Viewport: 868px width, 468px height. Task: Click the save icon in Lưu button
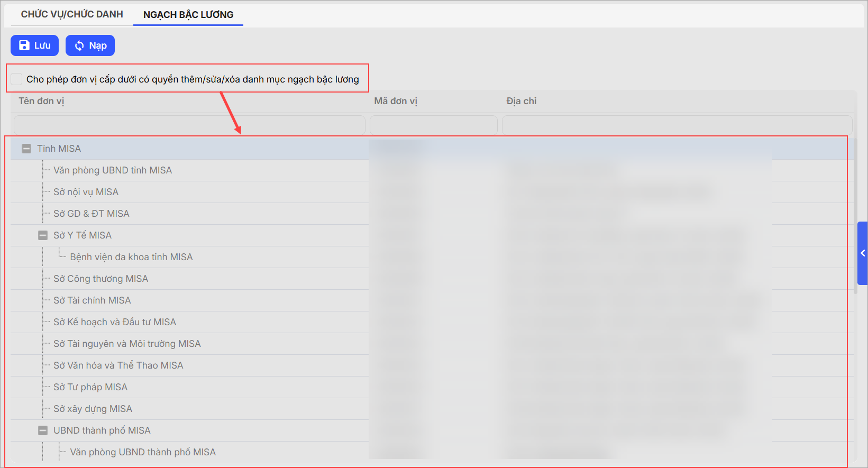pyautogui.click(x=24, y=45)
